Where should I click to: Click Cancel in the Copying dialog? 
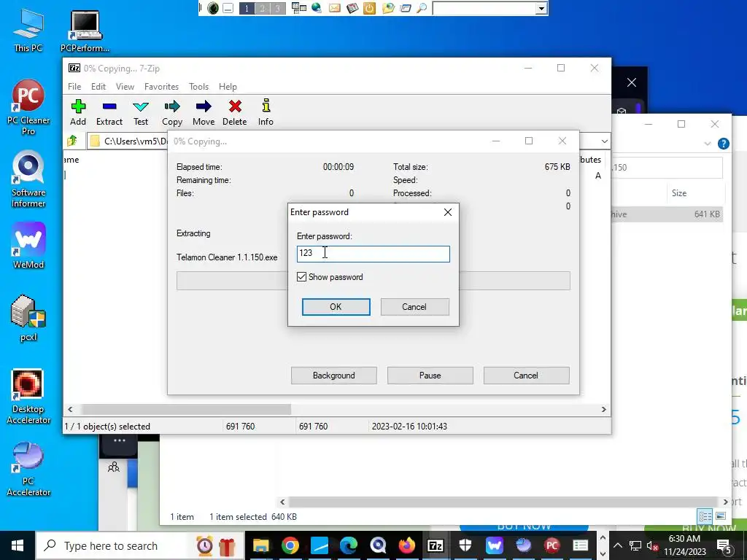pos(526,376)
